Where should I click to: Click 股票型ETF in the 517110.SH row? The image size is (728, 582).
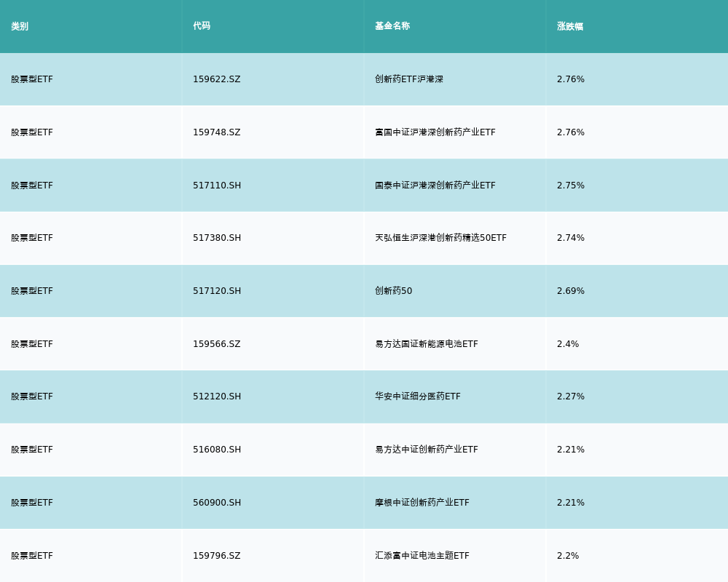pyautogui.click(x=32, y=186)
